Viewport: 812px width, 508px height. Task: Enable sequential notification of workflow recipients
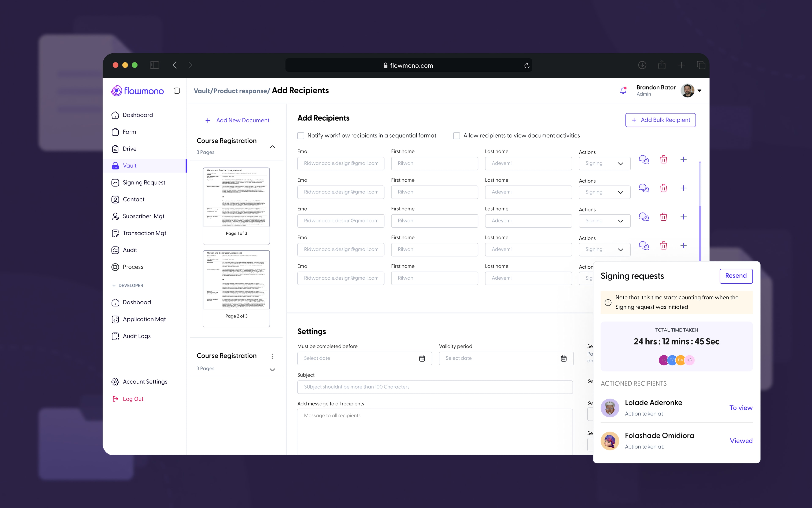(301, 136)
